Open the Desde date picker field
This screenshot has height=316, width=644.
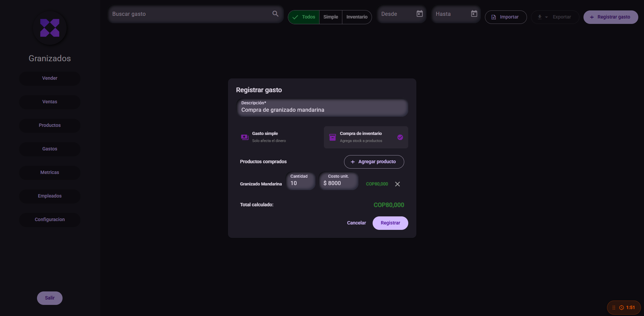tap(402, 14)
